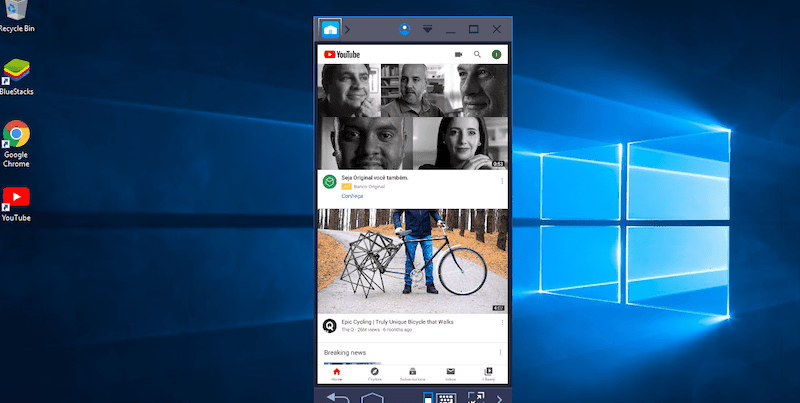Open Google Chrome desktop shortcut
Screen dimensions: 800x403
16,144
